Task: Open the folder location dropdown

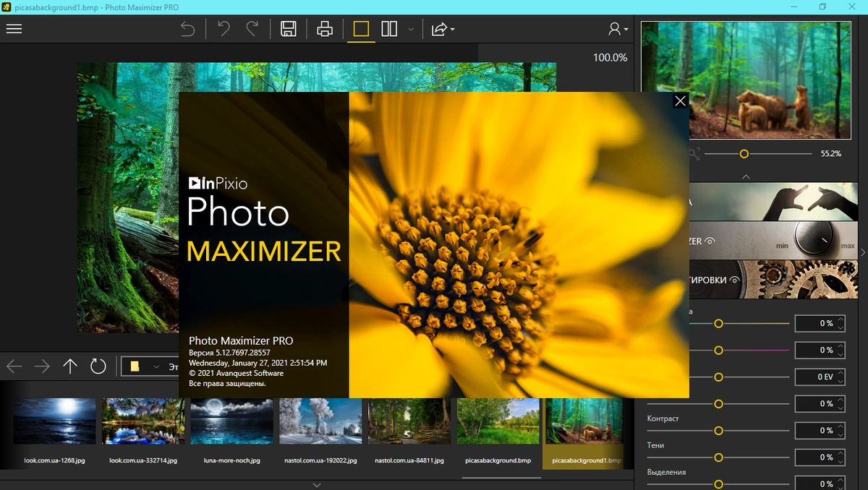Action: point(156,367)
